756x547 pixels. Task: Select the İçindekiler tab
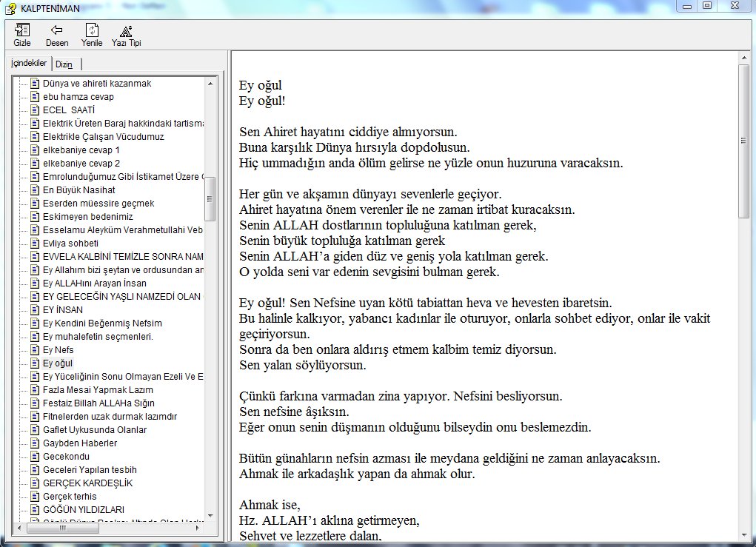(x=29, y=64)
